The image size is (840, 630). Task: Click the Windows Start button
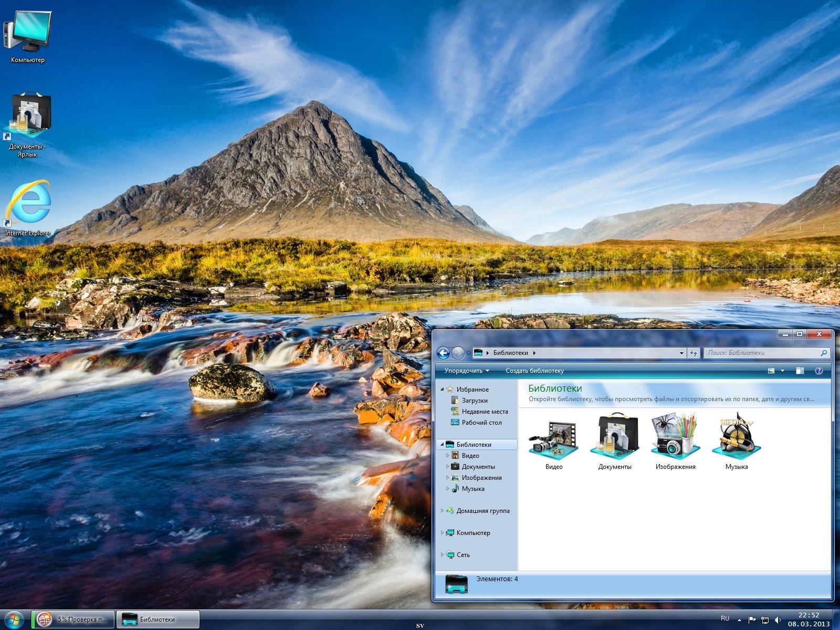point(14,619)
